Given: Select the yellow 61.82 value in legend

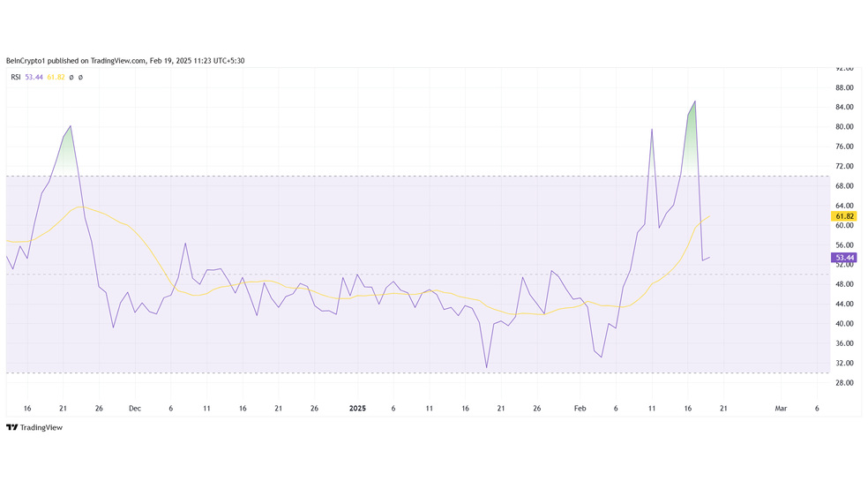Looking at the screenshot, I should [56, 78].
